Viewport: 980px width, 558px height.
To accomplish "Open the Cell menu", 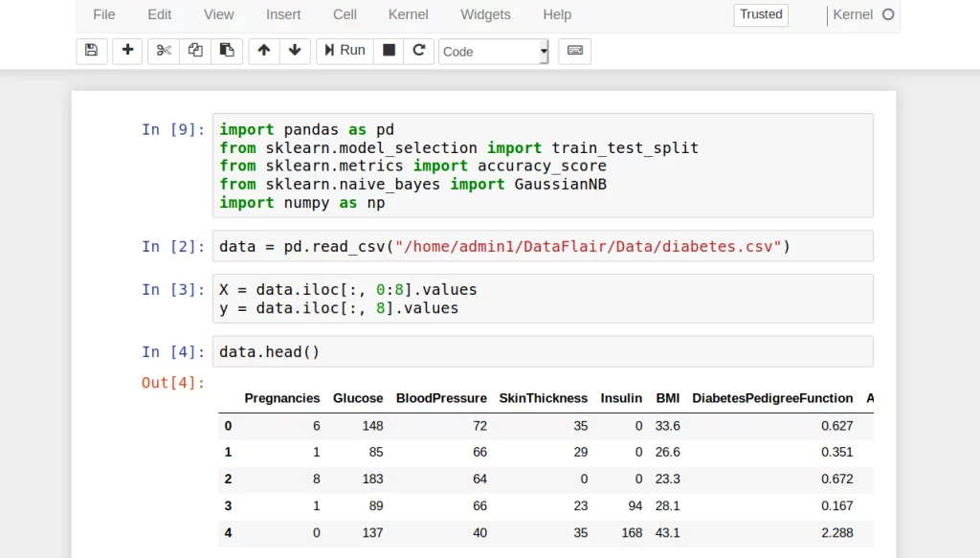I will tap(345, 14).
